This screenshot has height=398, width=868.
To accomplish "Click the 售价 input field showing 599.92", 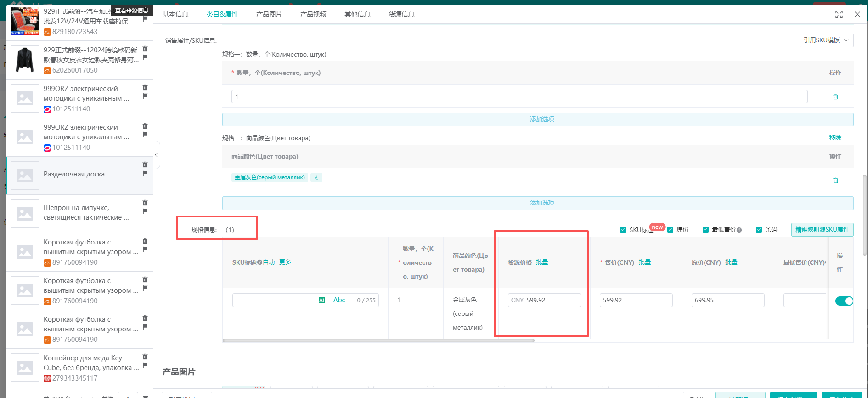I will tap(636, 300).
